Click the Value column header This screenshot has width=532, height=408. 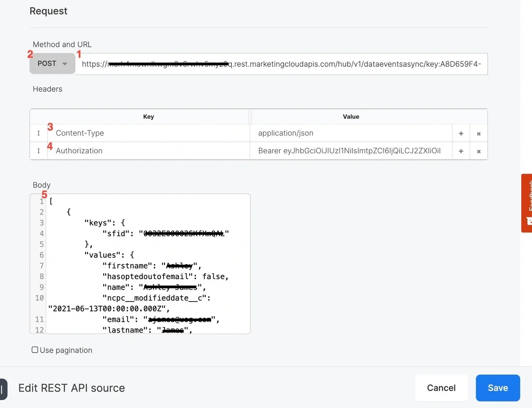click(351, 117)
